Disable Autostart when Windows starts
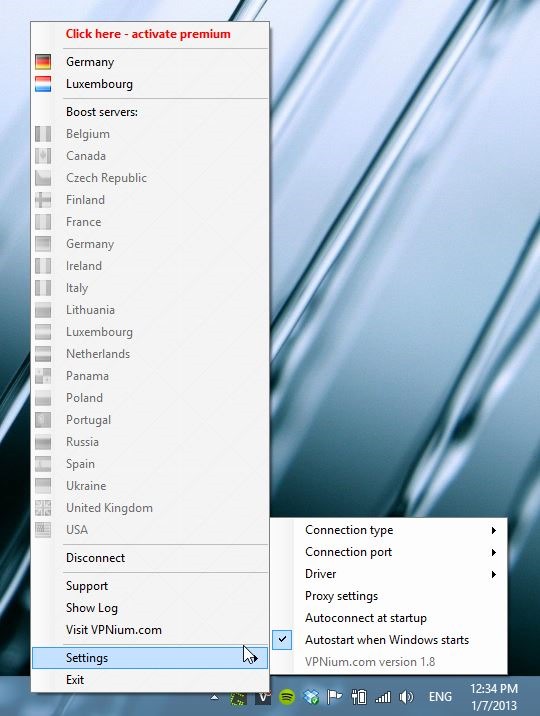The width and height of the screenshot is (540, 716). (x=388, y=640)
